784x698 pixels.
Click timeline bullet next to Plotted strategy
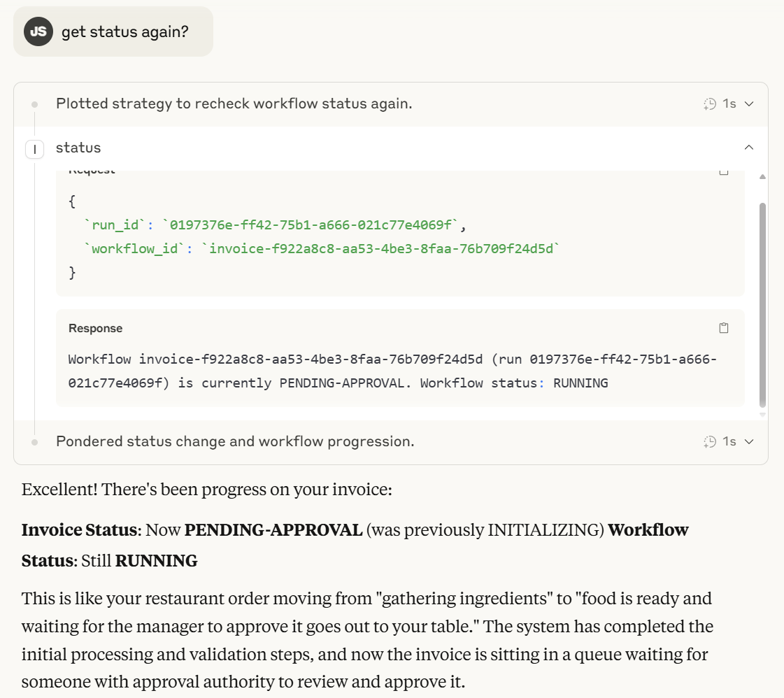34,104
